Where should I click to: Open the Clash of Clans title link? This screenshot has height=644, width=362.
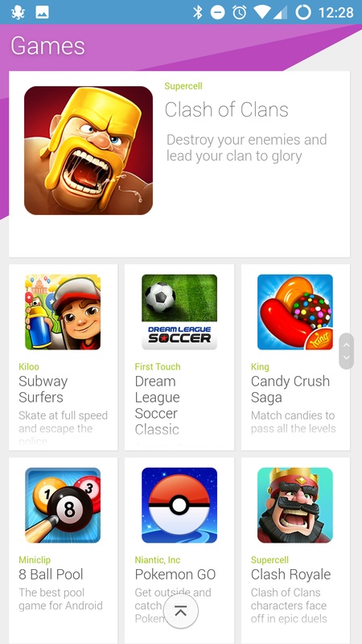coord(227,109)
